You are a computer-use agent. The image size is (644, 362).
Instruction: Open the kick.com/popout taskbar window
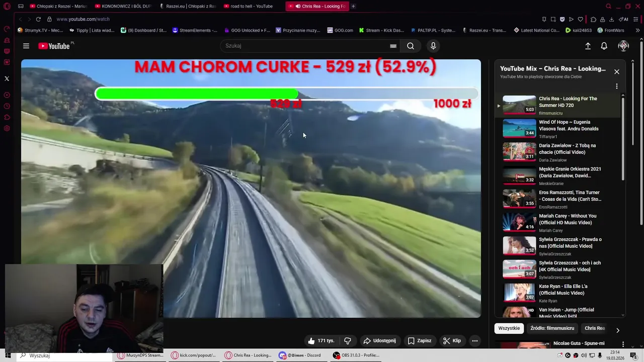coord(193,355)
